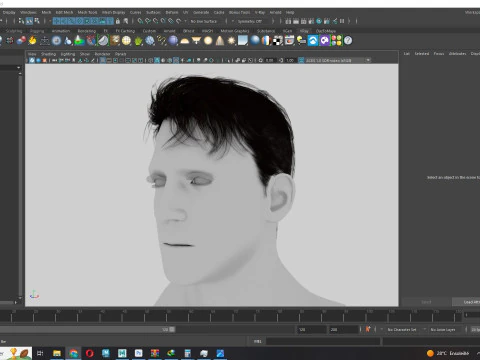Viewport: 480px width, 360px height.
Task: Click the four colored dots shelf icon
Action: 337,41
